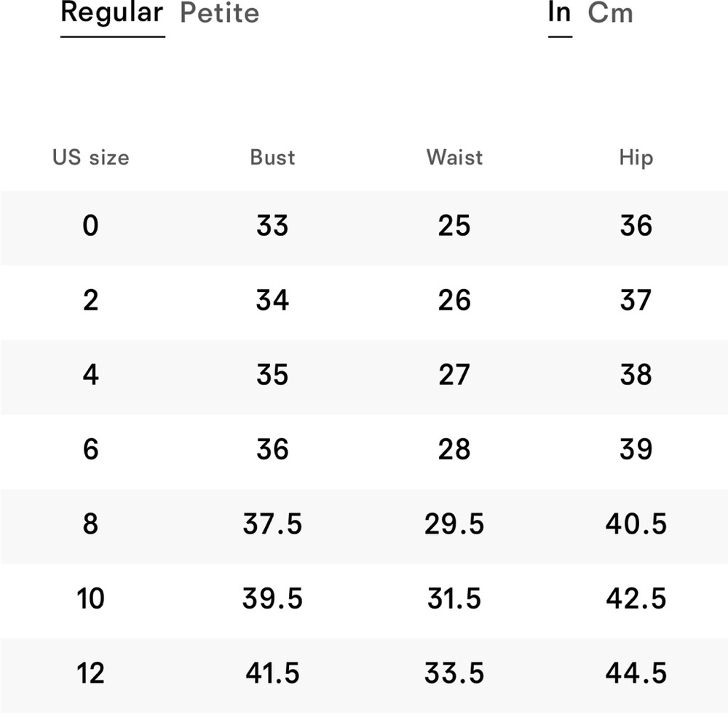This screenshot has width=728, height=728.
Task: Switch to the Petite size tab
Action: (219, 13)
